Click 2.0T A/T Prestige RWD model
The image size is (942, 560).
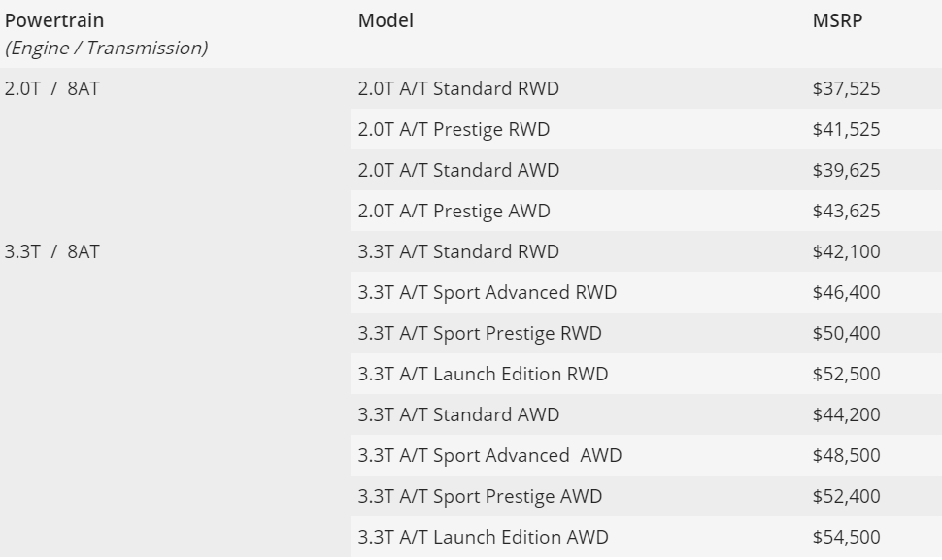454,130
